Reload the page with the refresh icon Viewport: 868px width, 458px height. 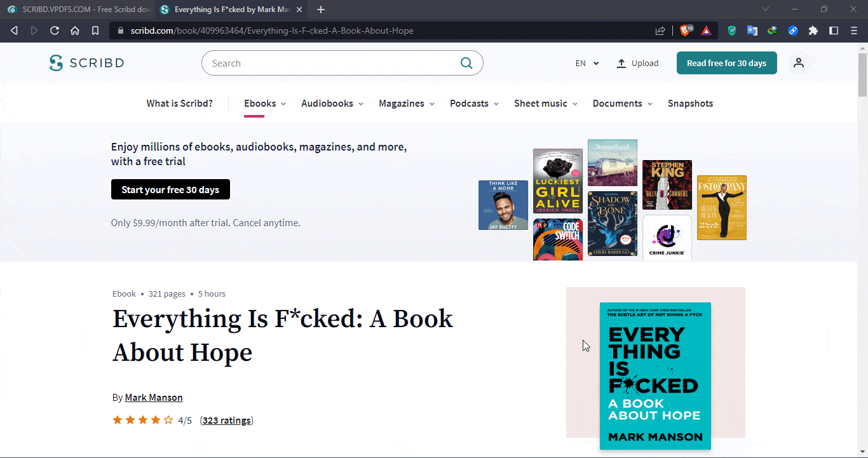(55, 30)
